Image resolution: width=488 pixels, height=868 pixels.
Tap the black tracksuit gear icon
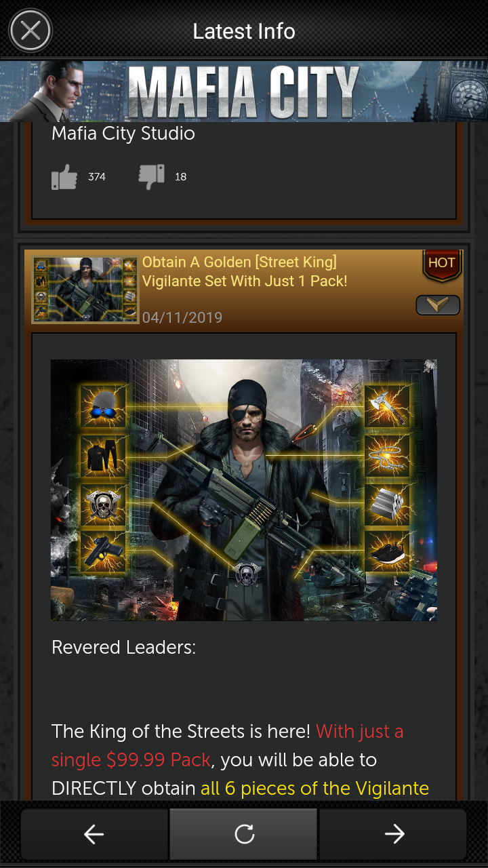pyautogui.click(x=103, y=455)
